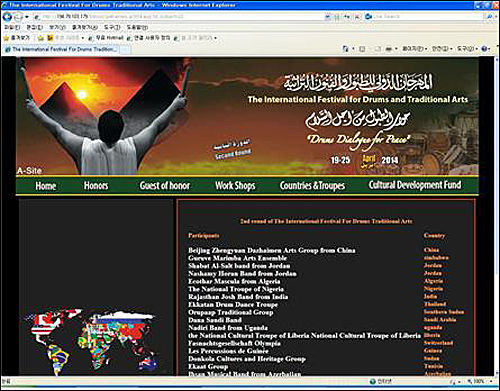Click the Help question mark icon
Screen dimensions: 500x391
click(484, 49)
